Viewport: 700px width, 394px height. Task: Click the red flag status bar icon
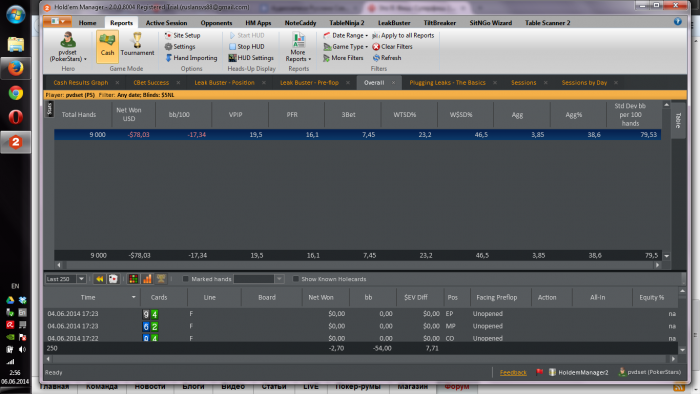(x=539, y=372)
